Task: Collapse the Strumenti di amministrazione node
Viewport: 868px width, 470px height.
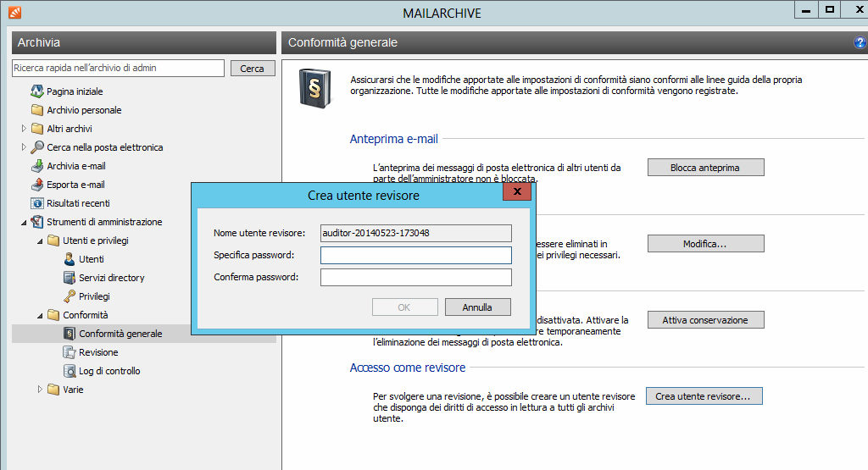Action: 23,222
